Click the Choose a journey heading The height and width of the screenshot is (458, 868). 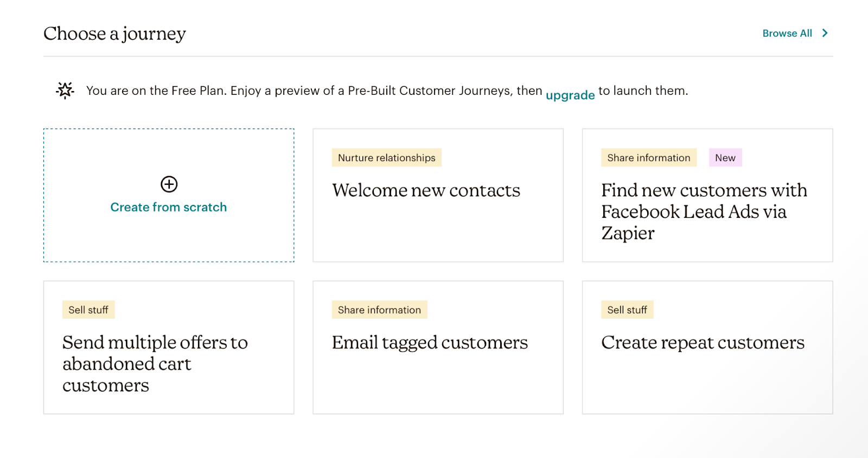(114, 34)
